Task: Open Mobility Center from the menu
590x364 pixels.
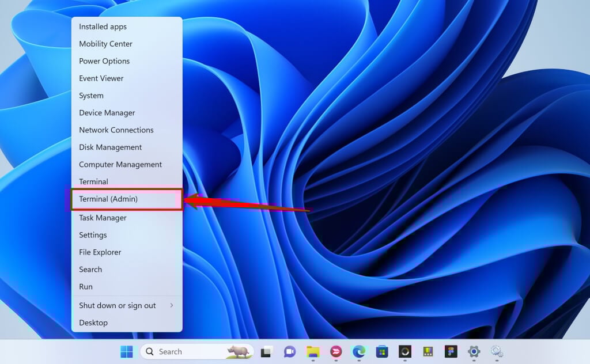Action: [x=127, y=44]
